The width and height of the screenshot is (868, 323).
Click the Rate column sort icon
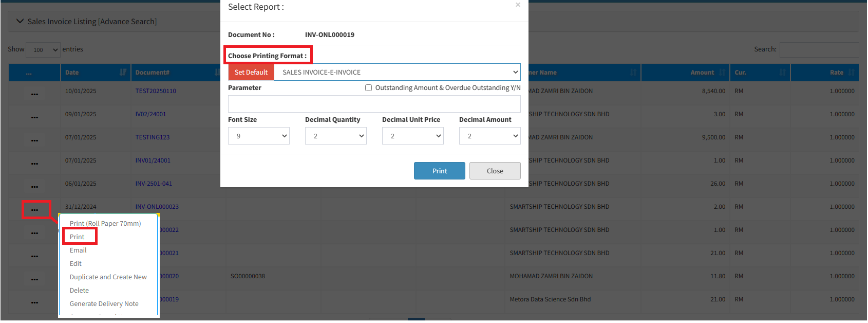point(851,73)
